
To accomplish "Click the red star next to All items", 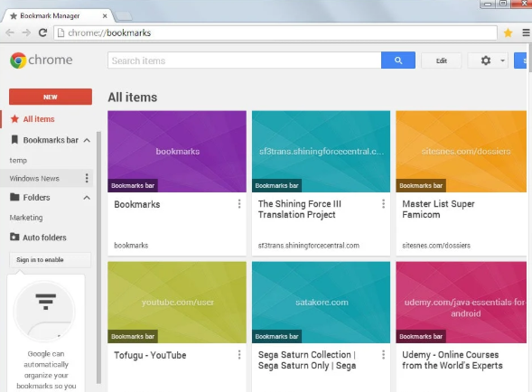I will tap(14, 119).
